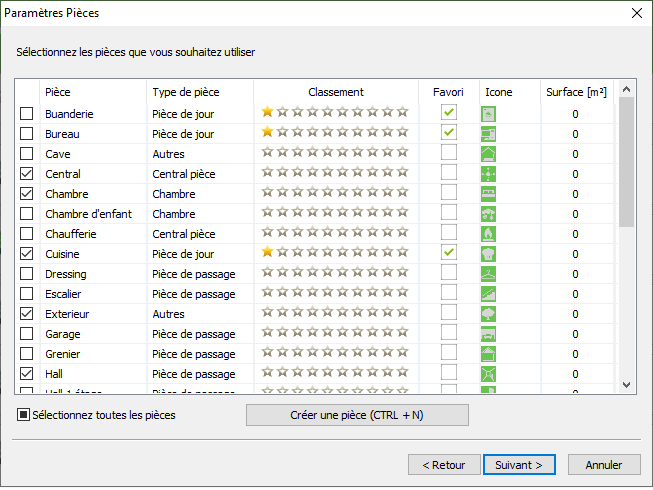This screenshot has width=653, height=490.
Task: Click the Bureau room icon
Action: pyautogui.click(x=489, y=134)
